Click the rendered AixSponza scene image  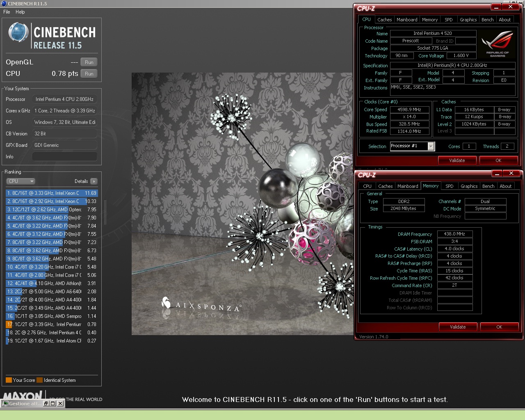[x=242, y=204]
